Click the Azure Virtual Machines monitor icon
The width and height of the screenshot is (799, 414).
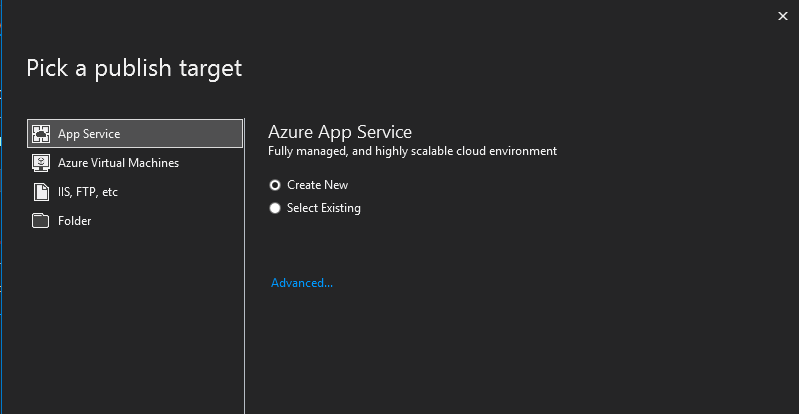pyautogui.click(x=41, y=163)
